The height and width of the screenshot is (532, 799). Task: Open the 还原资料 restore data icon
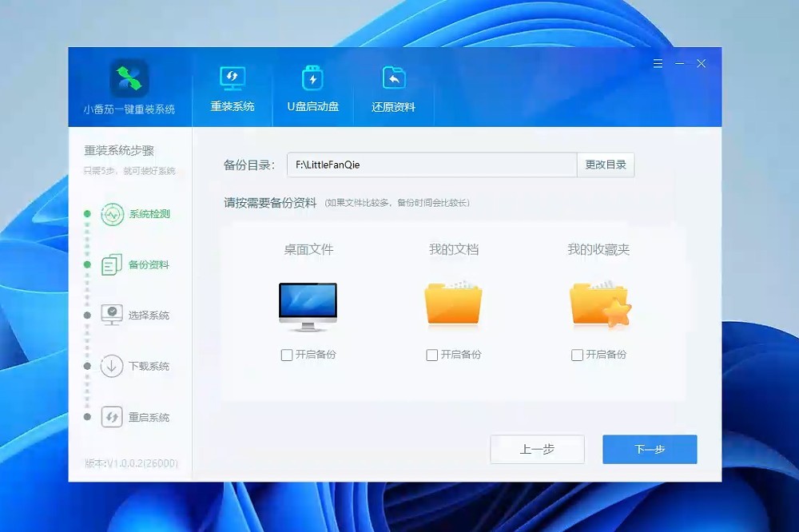point(392,77)
